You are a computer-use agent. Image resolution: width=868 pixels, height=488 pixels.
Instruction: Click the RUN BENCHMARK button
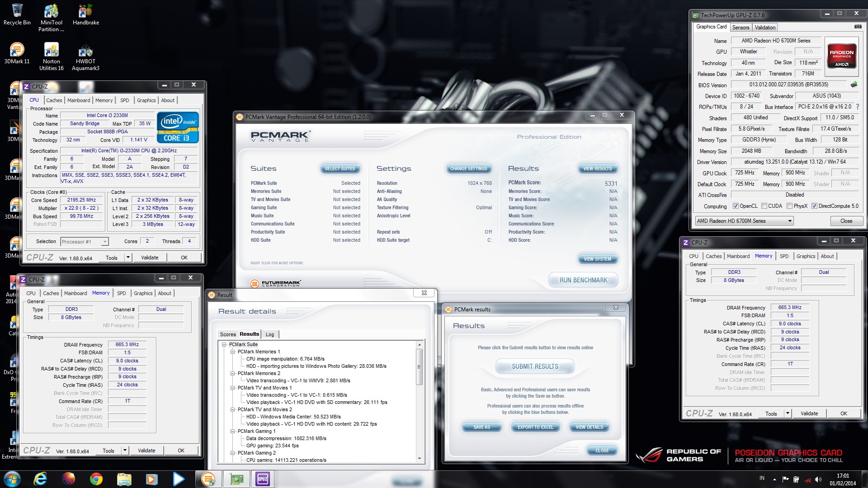coord(583,280)
